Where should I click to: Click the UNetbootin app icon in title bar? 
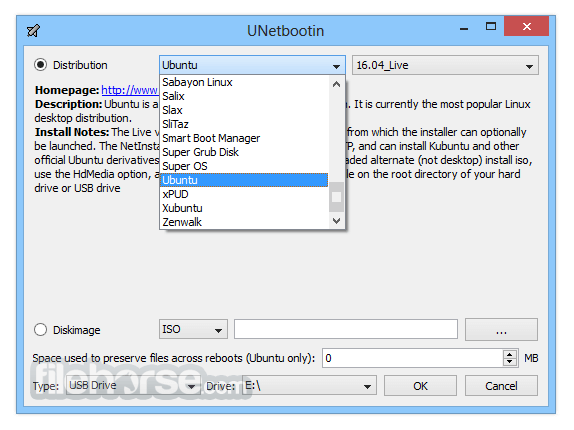(x=33, y=30)
